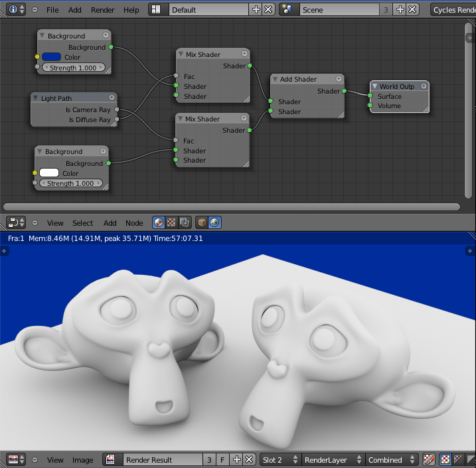Open the Node menu
This screenshot has width=476, height=468.
click(x=134, y=223)
